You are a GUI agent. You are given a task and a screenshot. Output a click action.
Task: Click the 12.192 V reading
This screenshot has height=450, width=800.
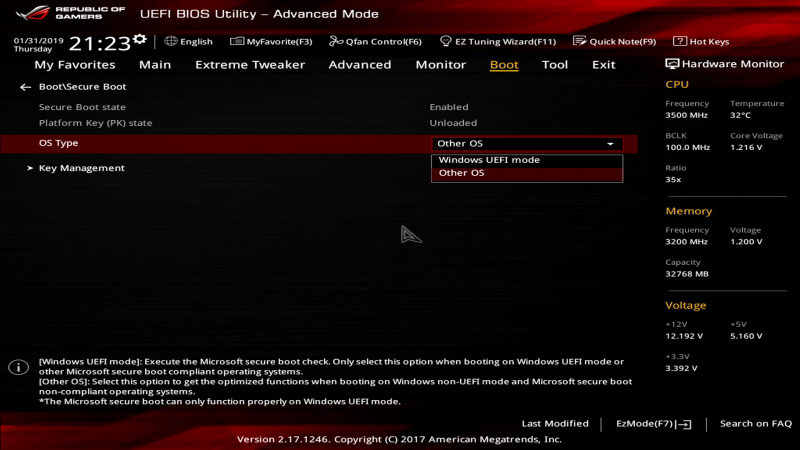[684, 336]
